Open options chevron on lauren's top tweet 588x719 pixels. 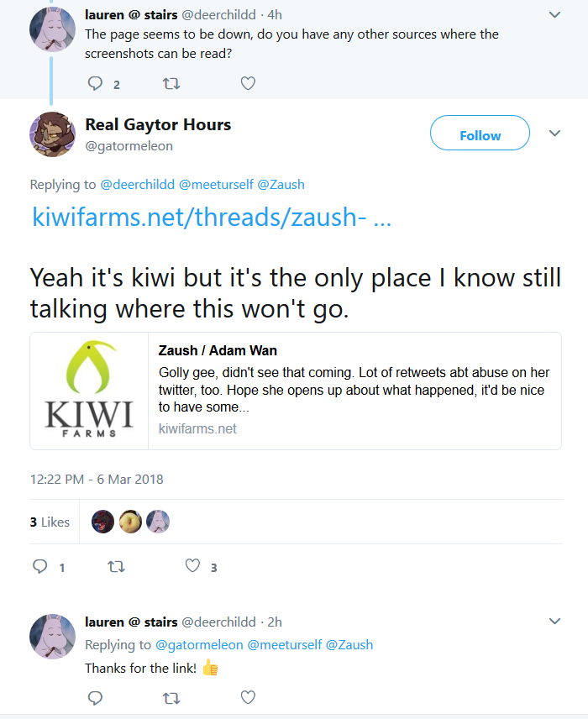tap(554, 14)
